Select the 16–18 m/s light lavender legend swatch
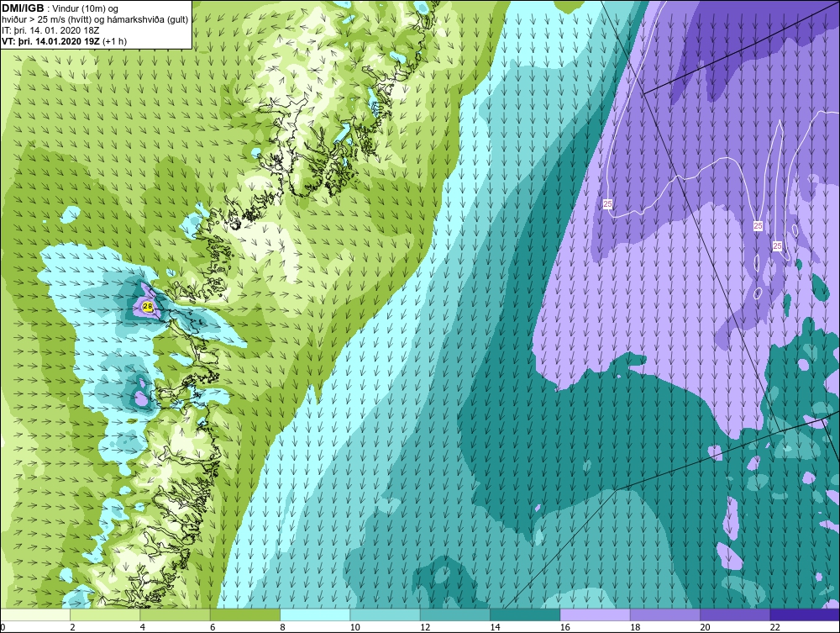The image size is (840, 633). click(x=596, y=615)
